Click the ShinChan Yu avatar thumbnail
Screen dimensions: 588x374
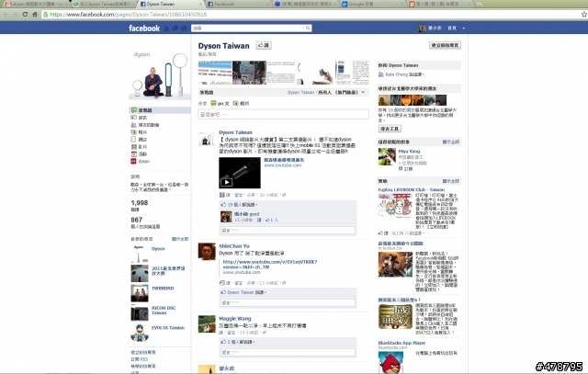tap(207, 252)
